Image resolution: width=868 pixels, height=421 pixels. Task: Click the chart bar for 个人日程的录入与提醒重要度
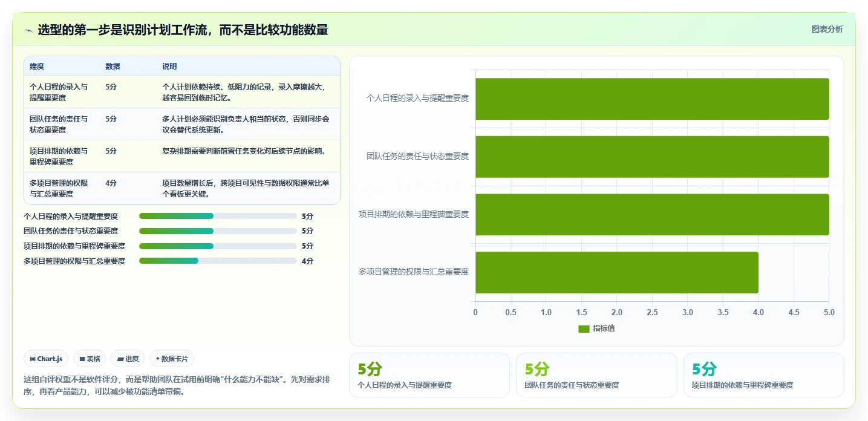point(652,99)
